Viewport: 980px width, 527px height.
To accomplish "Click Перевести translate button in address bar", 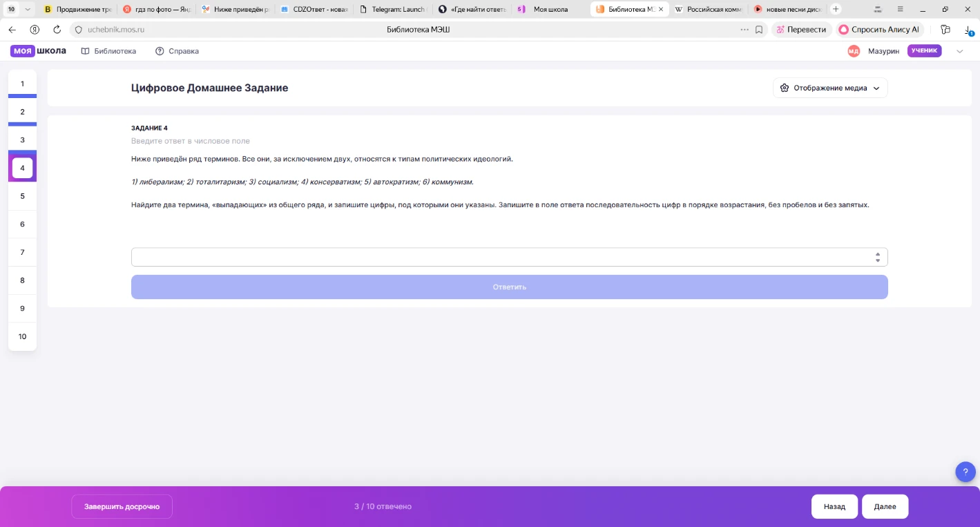I will tap(801, 30).
